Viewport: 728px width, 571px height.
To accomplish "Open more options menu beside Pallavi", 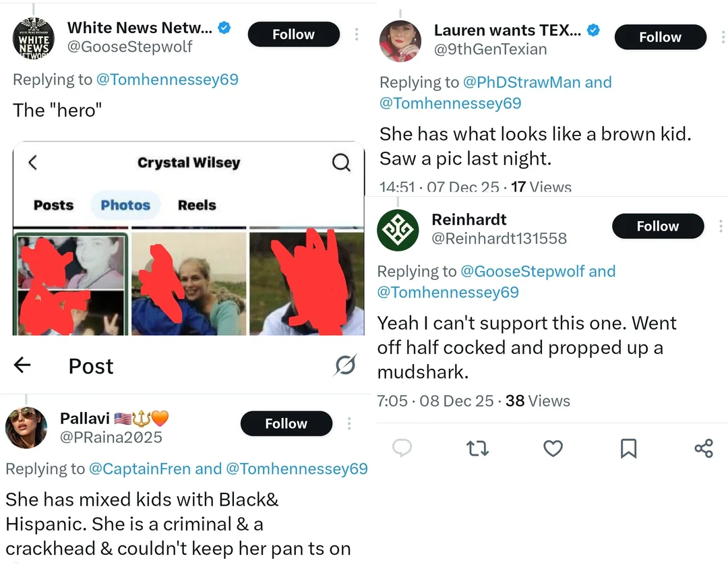I will pos(349,423).
